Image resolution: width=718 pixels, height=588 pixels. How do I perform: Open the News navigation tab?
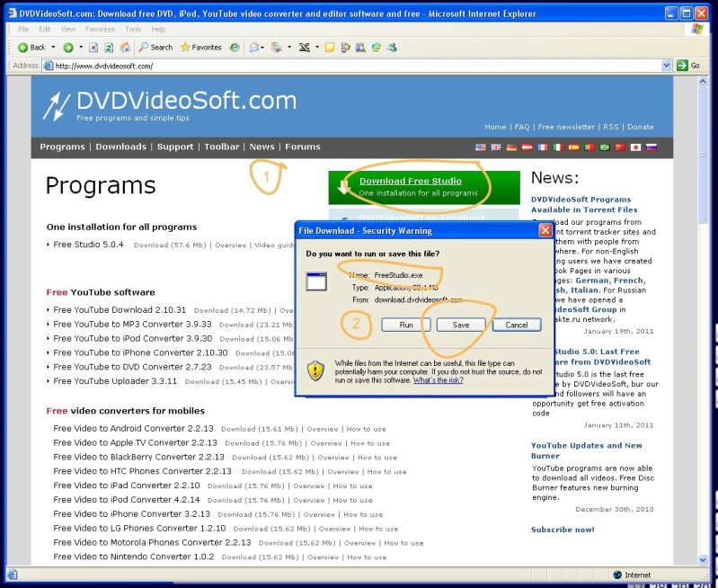(261, 147)
